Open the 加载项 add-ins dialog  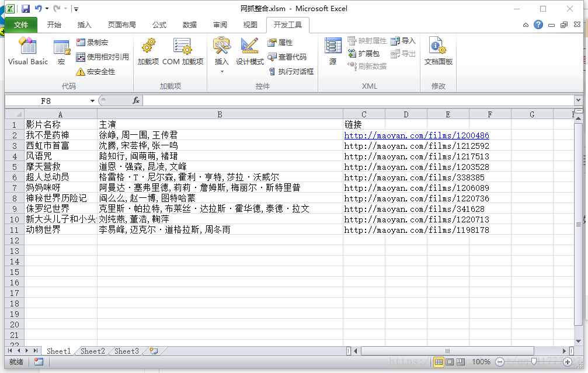coord(148,51)
